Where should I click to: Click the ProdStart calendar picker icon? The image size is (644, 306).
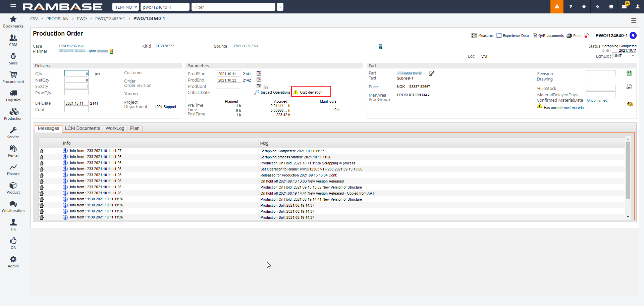[x=259, y=73]
